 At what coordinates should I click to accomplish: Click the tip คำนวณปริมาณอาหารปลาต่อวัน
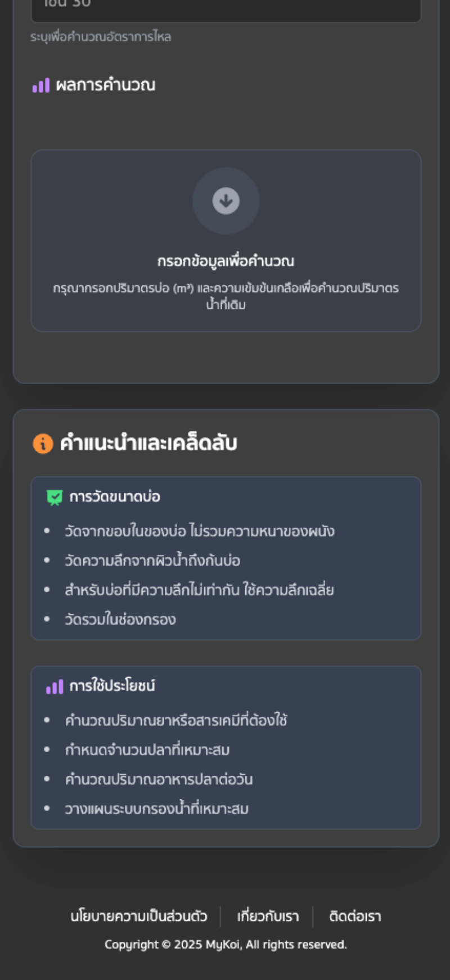(x=159, y=779)
